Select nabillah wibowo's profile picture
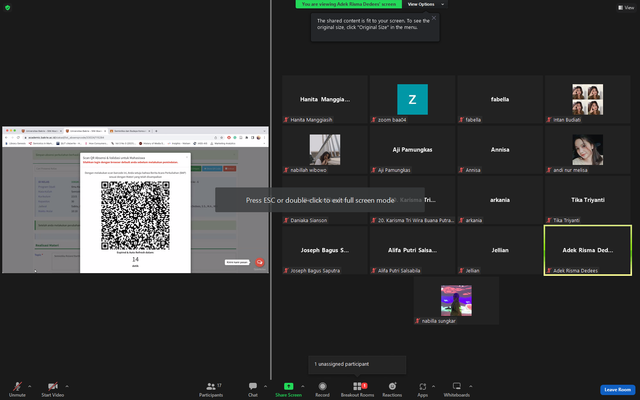The image size is (640, 400). pyautogui.click(x=325, y=149)
